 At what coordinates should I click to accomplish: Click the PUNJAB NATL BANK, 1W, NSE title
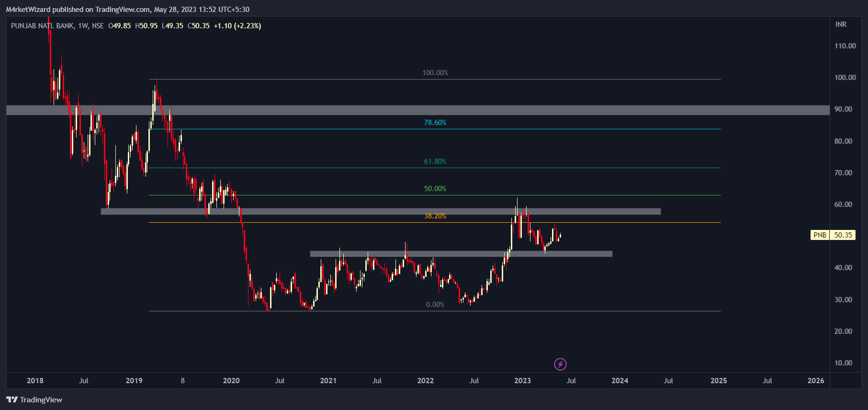pos(57,26)
